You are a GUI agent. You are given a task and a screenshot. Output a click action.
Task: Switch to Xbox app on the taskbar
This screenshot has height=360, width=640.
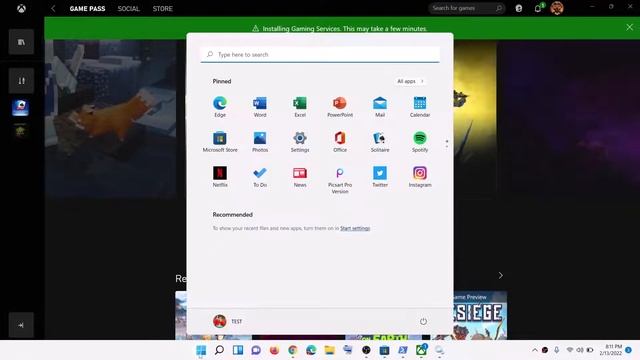point(421,350)
